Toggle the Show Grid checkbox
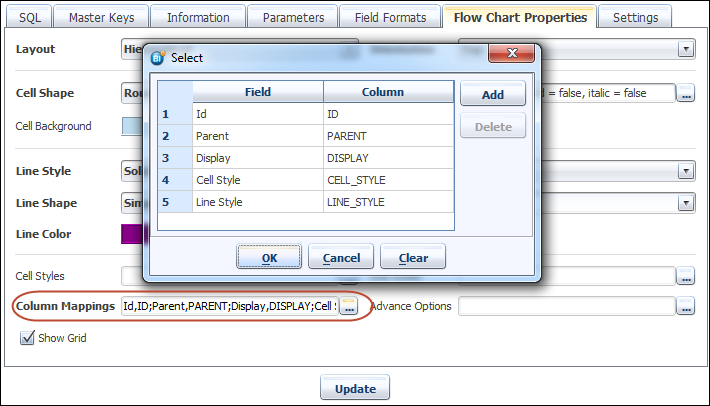This screenshot has height=406, width=710. click(x=27, y=338)
